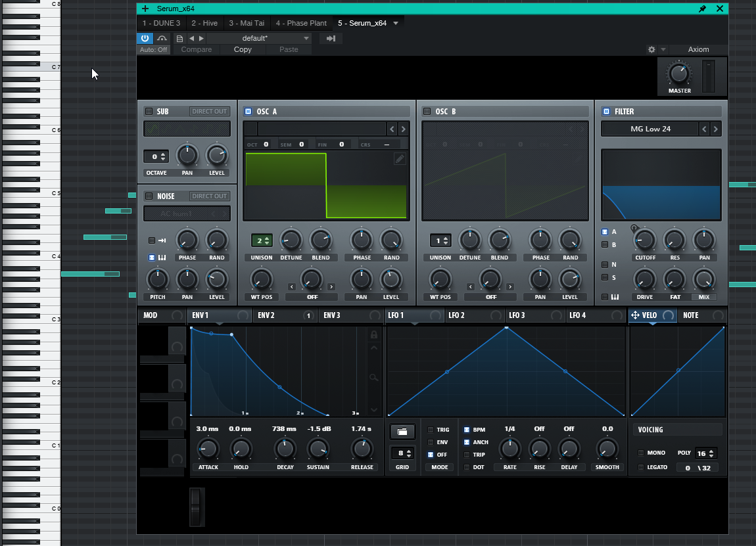The width and height of the screenshot is (756, 546).
Task: Toggle the ENV 1 lock icon
Action: (x=373, y=334)
